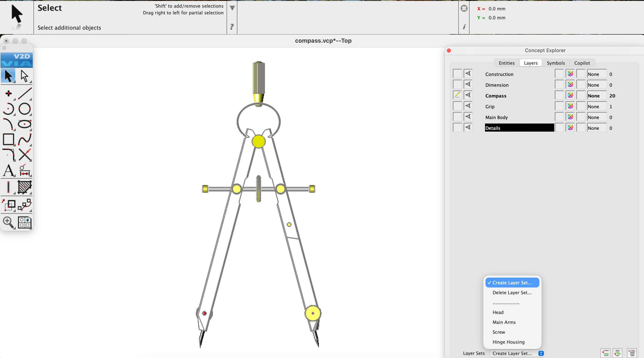Select the Circle drawing tool
Image resolution: width=644 pixels, height=358 pixels.
(x=24, y=109)
